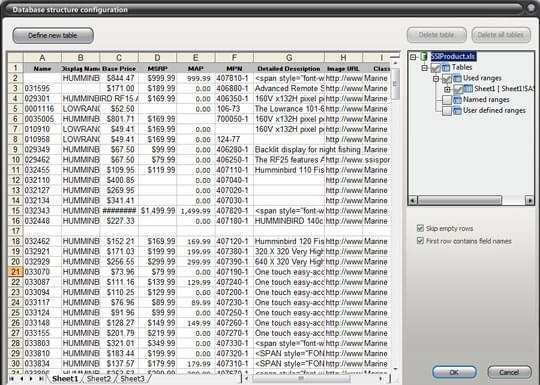Click cell with $400.85
The image size is (540, 385).
(x=119, y=180)
